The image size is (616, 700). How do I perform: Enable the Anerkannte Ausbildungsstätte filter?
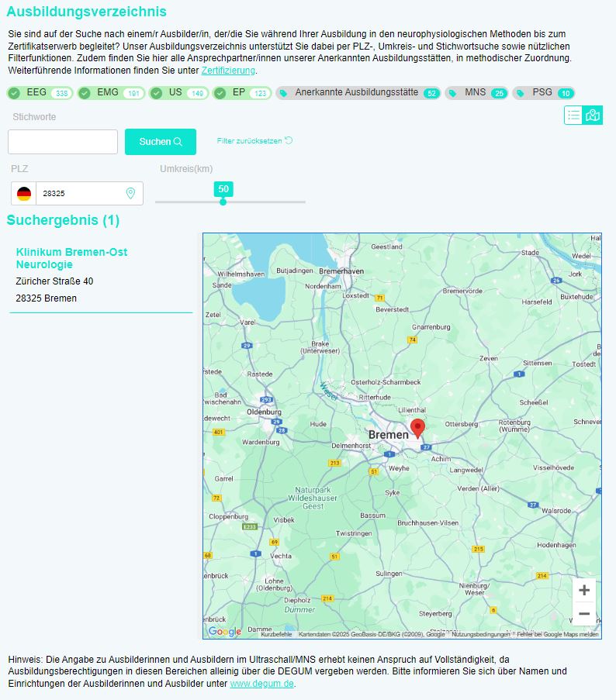[x=358, y=93]
